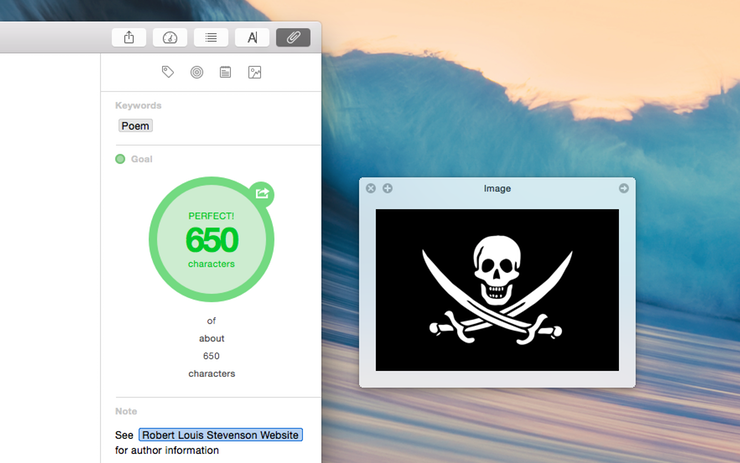
Task: Add keywords using the tag icon
Action: click(168, 72)
